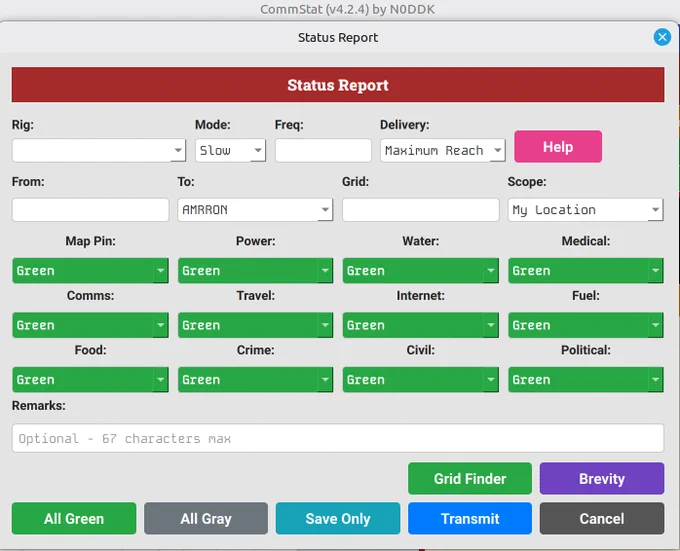Click the All Gray button
The height and width of the screenshot is (551, 680).
pos(206,518)
